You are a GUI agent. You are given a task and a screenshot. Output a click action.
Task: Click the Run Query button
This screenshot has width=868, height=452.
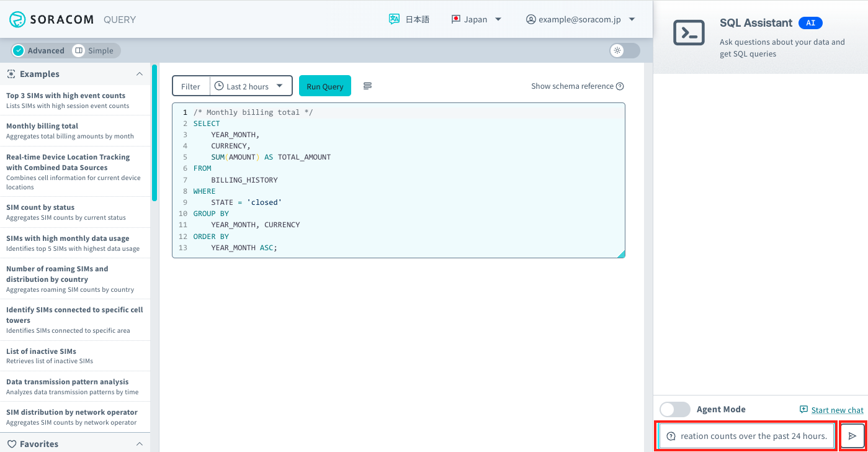point(324,86)
